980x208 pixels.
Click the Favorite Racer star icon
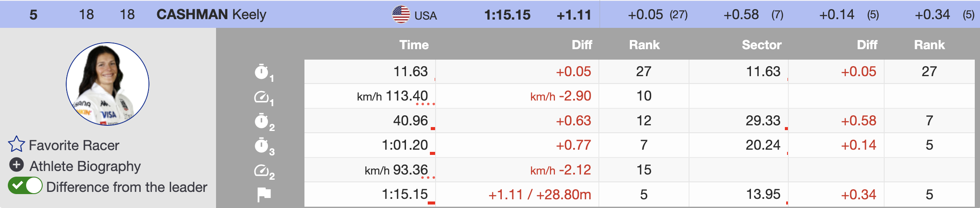(x=17, y=144)
